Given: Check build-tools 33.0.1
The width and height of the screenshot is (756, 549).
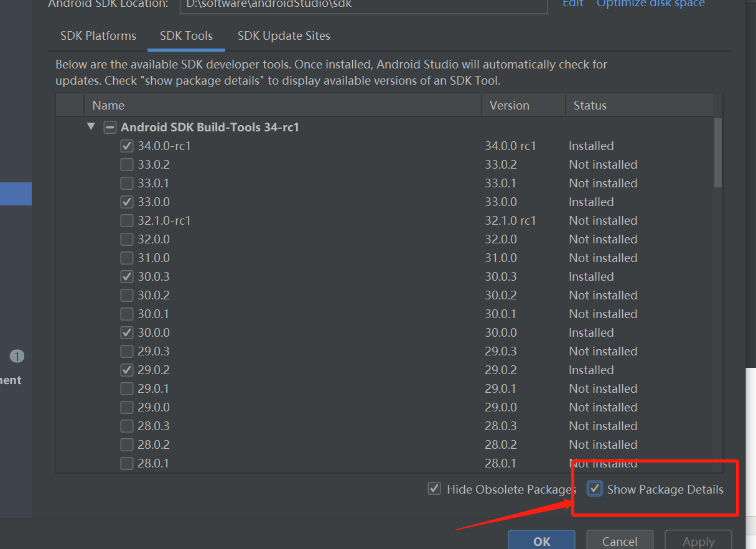Looking at the screenshot, I should pyautogui.click(x=127, y=183).
